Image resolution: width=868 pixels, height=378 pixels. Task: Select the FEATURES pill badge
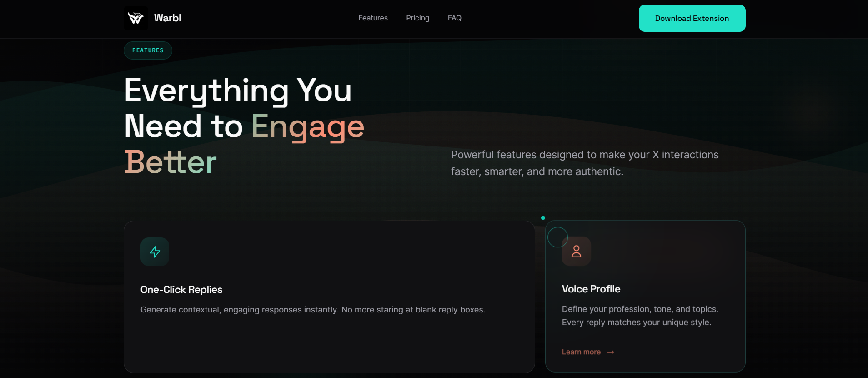click(148, 50)
